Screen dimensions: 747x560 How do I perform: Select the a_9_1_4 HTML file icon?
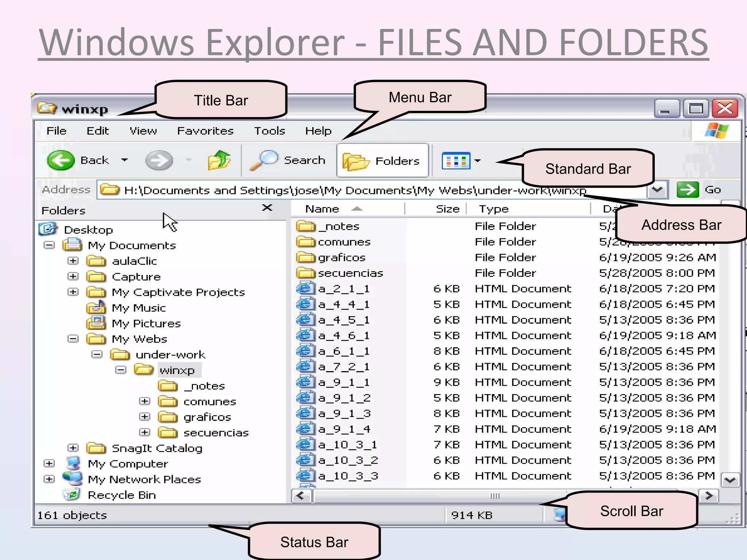coord(305,429)
